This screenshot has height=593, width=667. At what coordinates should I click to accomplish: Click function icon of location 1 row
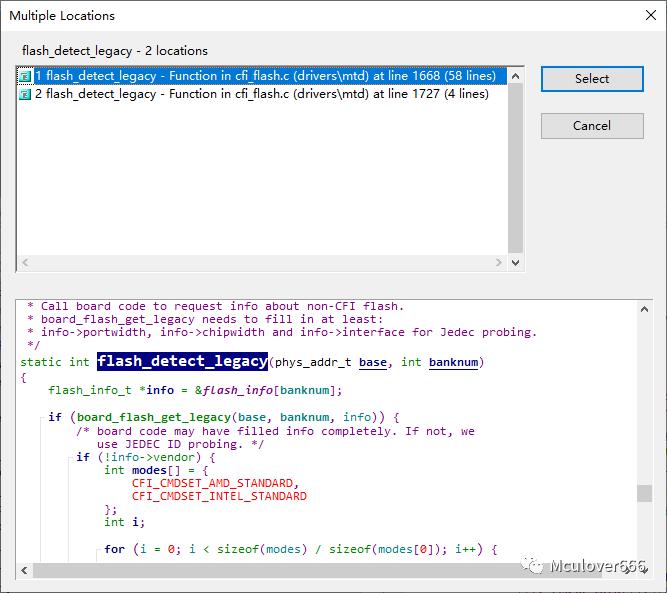25,77
